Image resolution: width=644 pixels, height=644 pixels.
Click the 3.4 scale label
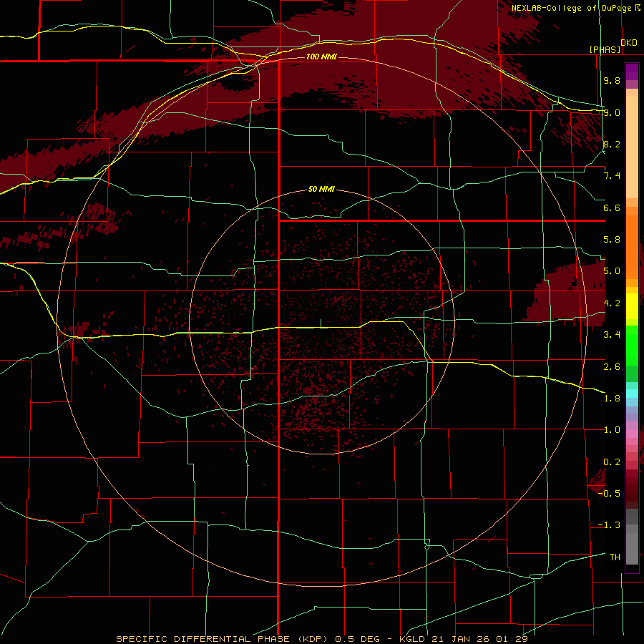(x=612, y=335)
